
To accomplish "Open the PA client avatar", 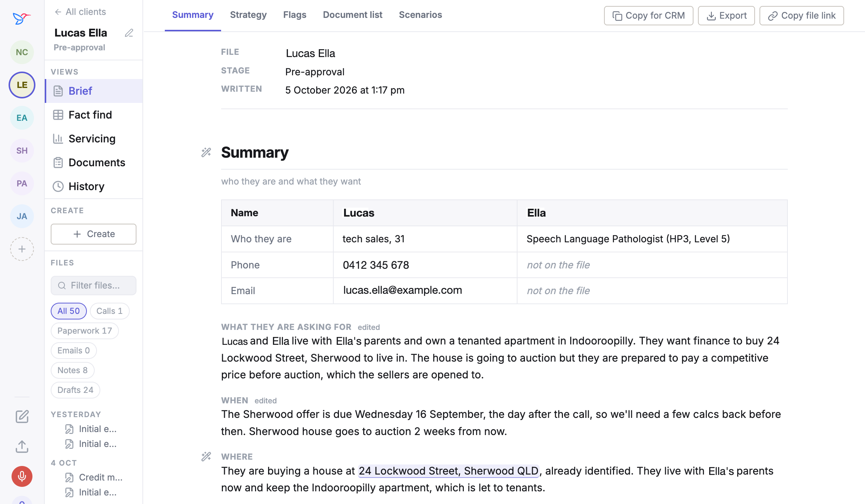I will click(x=22, y=183).
